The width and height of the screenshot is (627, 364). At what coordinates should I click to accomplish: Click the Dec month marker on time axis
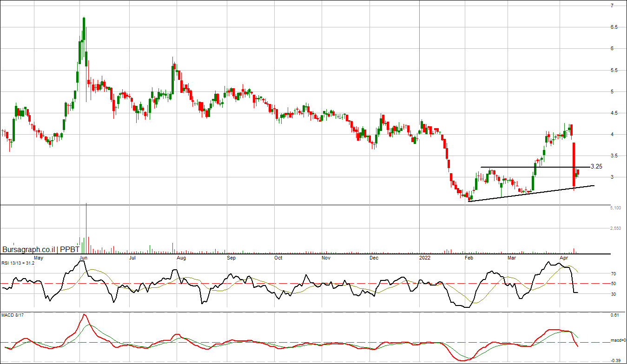click(374, 257)
